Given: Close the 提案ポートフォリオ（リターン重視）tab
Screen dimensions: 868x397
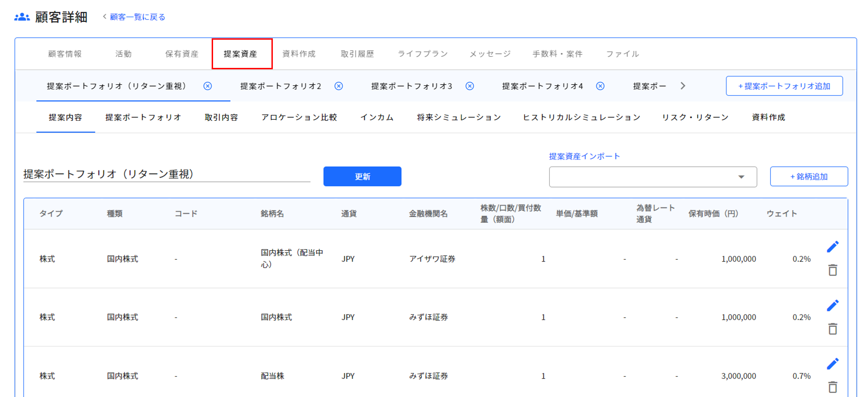Looking at the screenshot, I should point(208,86).
